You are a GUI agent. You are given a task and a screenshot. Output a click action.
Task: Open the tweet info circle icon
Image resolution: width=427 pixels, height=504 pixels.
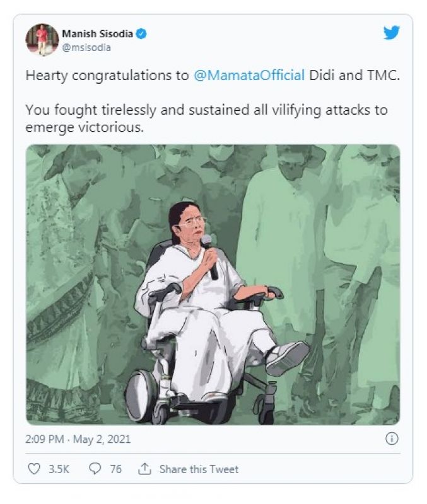click(392, 438)
